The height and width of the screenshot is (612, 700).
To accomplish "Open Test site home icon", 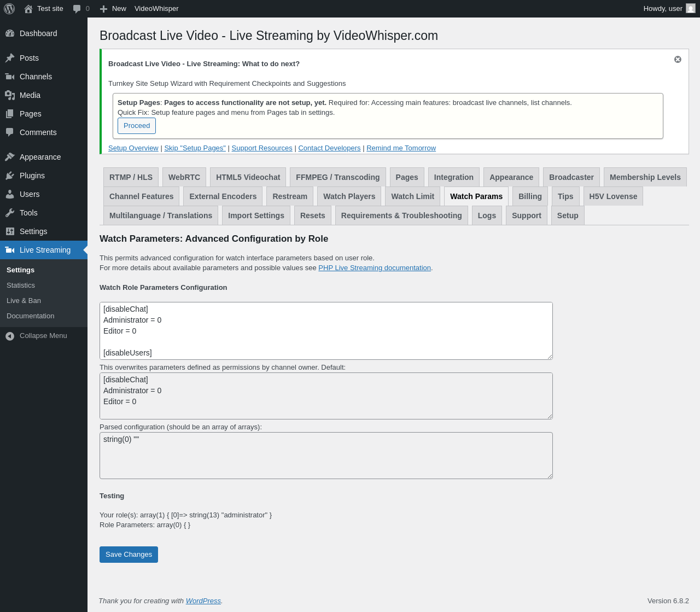I will point(28,9).
